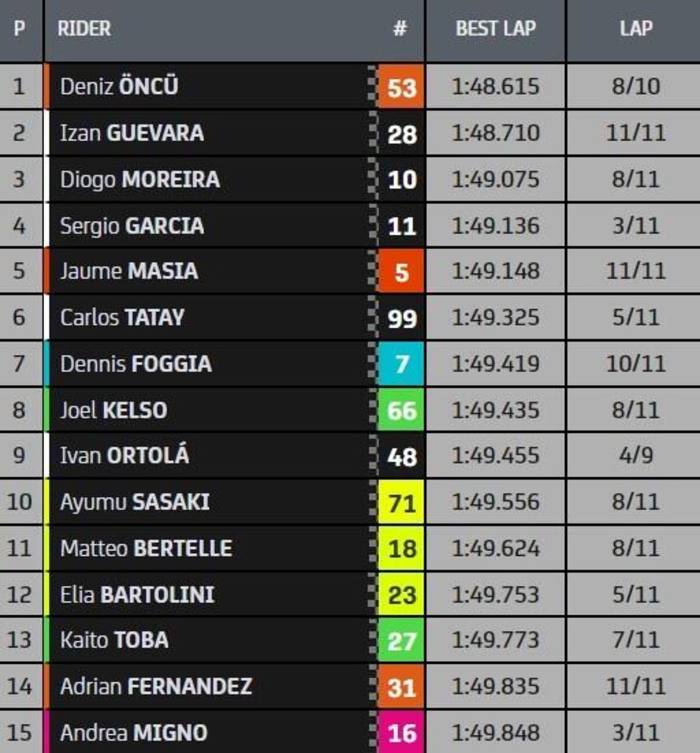Click Adrian Fernandez's orange number 31 badge
Screen dimensions: 700x753
[x=401, y=687]
